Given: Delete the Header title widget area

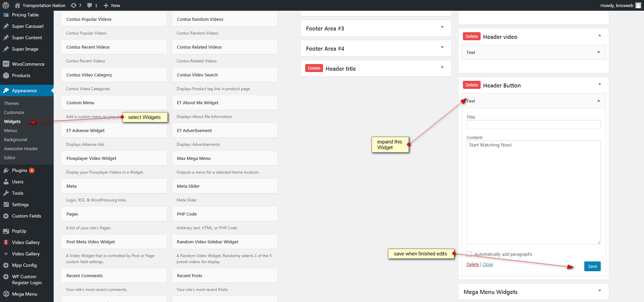Looking at the screenshot, I should click(314, 68).
